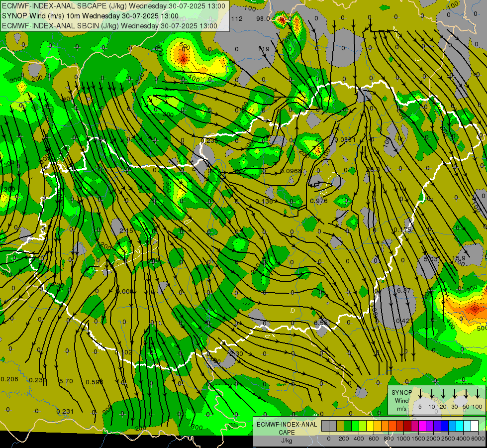This screenshot has height=448, width=487.
Task: Click the 'SYNOP' label in the wind legend
Action: 401,393
